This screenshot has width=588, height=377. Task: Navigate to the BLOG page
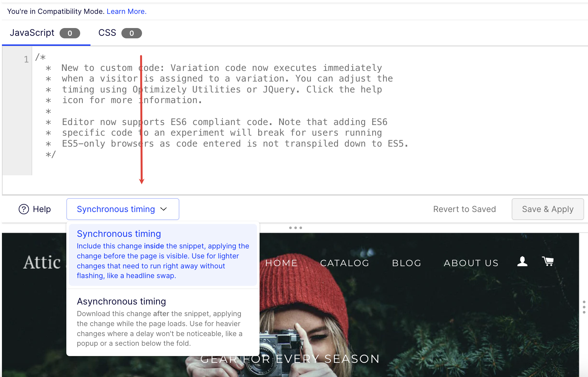tap(406, 263)
